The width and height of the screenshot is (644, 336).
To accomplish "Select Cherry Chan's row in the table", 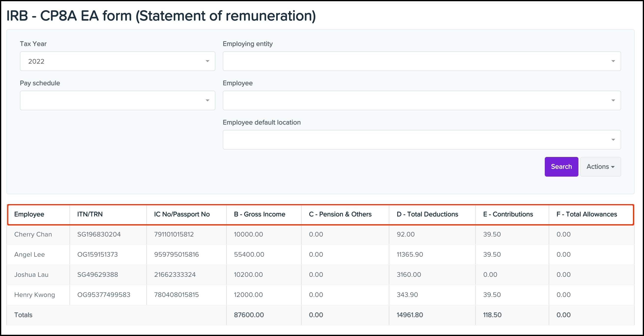I will 33,234.
